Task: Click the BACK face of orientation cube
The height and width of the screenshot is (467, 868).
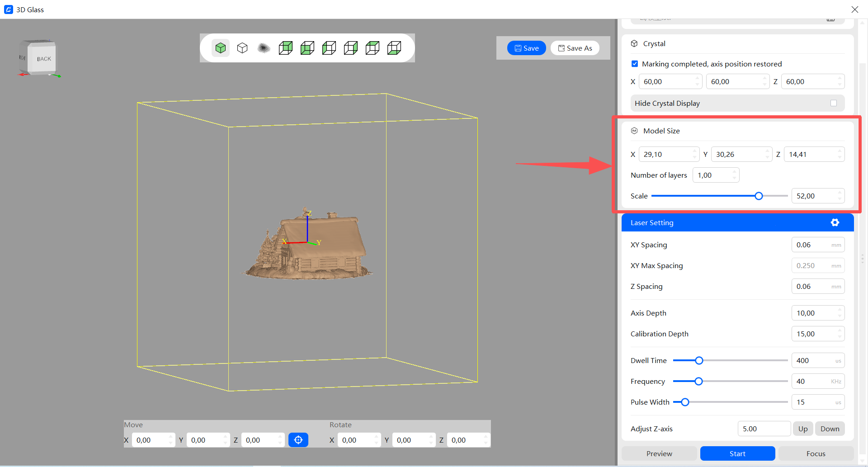Action: pyautogui.click(x=43, y=59)
